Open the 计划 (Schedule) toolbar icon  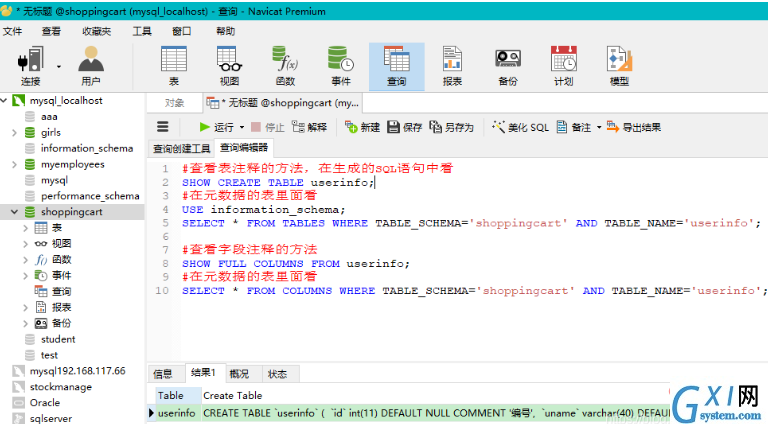point(564,66)
